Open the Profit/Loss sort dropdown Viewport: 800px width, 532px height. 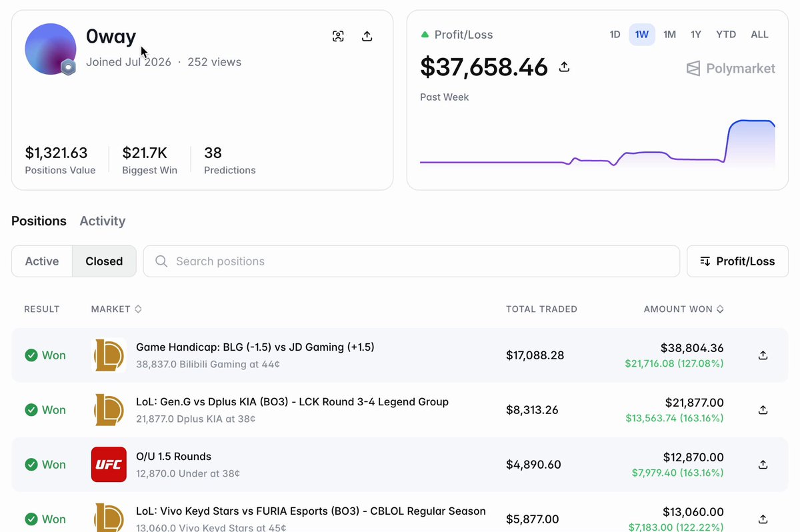coord(737,261)
